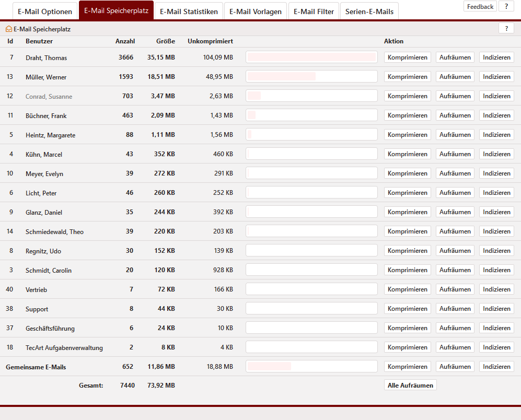Click Aufräumen for Müller, Werner
The height and width of the screenshot is (420, 521).
(455, 77)
